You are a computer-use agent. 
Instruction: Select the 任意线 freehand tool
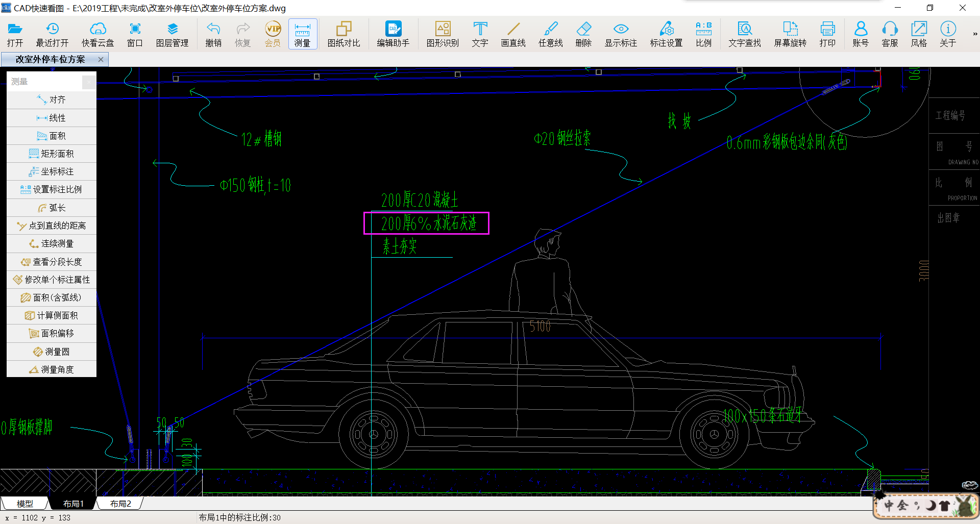tap(551, 35)
